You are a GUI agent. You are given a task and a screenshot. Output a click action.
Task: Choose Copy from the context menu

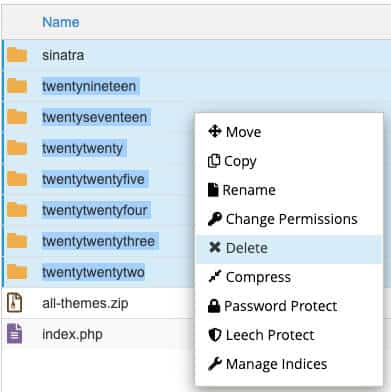(x=289, y=161)
